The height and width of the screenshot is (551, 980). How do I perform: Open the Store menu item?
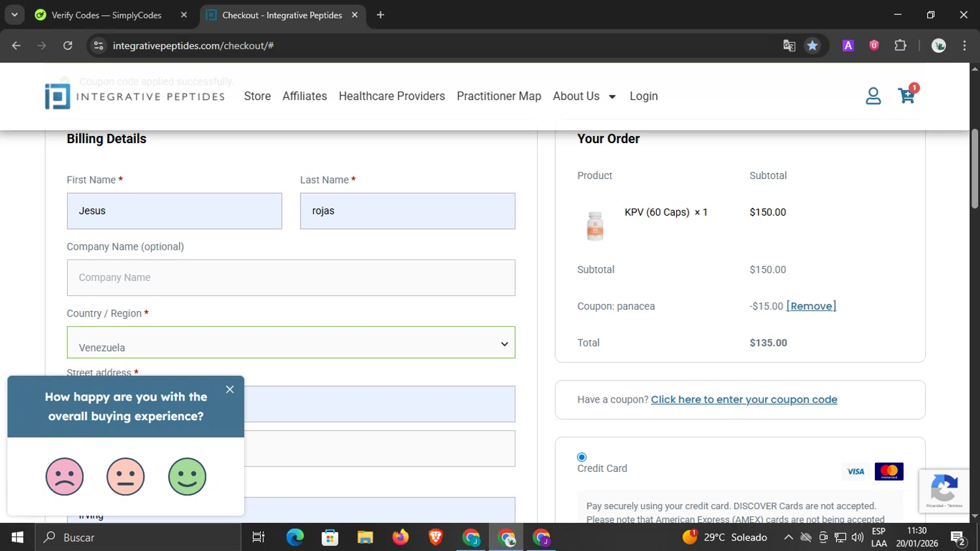[x=257, y=96]
